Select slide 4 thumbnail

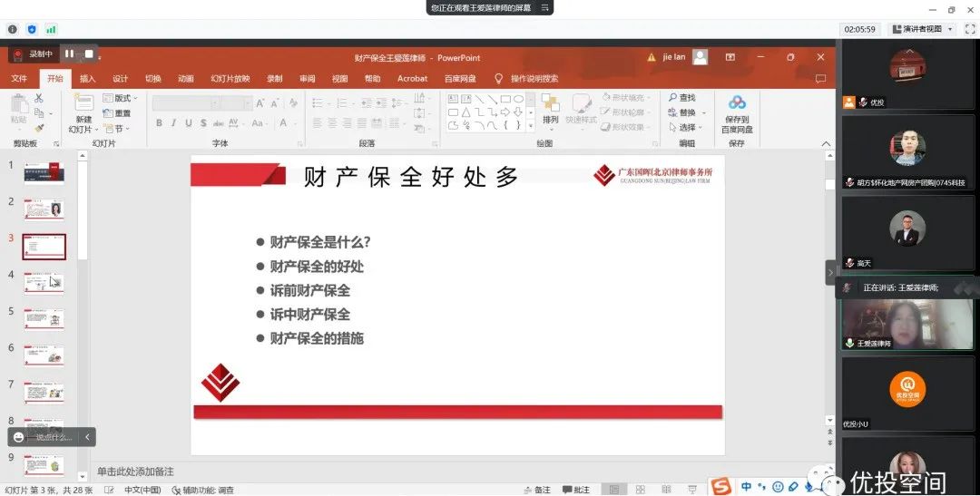[x=44, y=283]
